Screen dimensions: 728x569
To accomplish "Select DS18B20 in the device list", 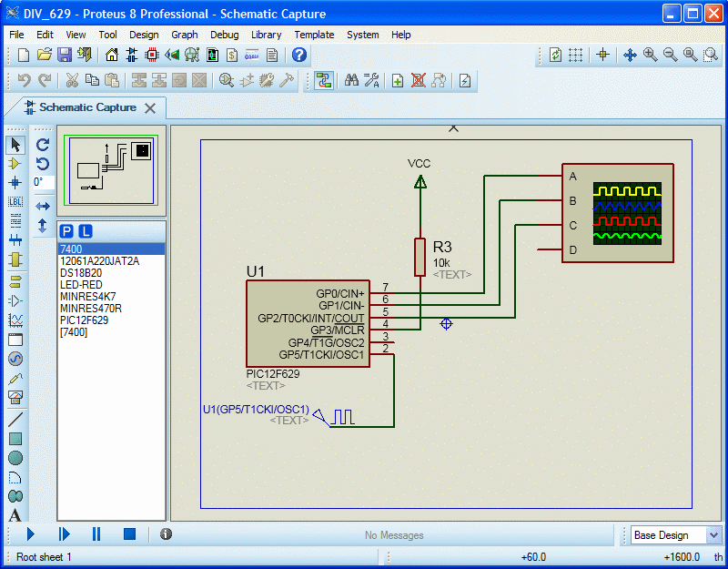I will 111,273.
